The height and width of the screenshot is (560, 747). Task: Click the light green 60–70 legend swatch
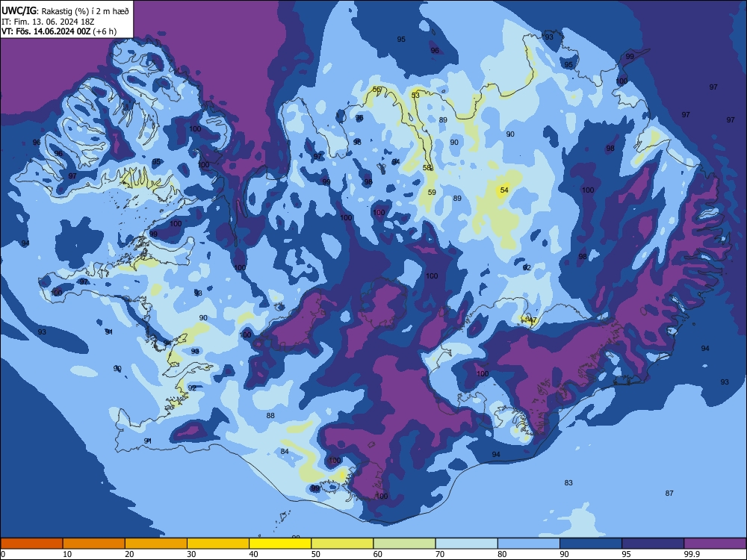(404, 544)
